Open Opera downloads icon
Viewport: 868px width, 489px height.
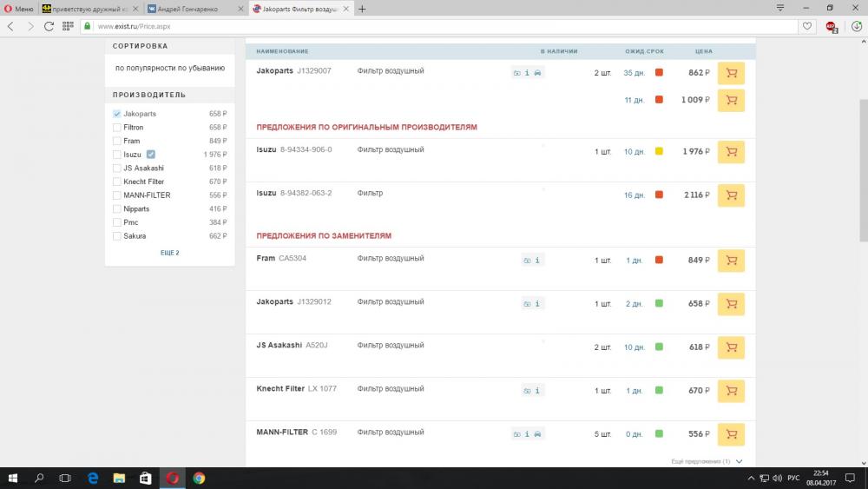[x=857, y=26]
